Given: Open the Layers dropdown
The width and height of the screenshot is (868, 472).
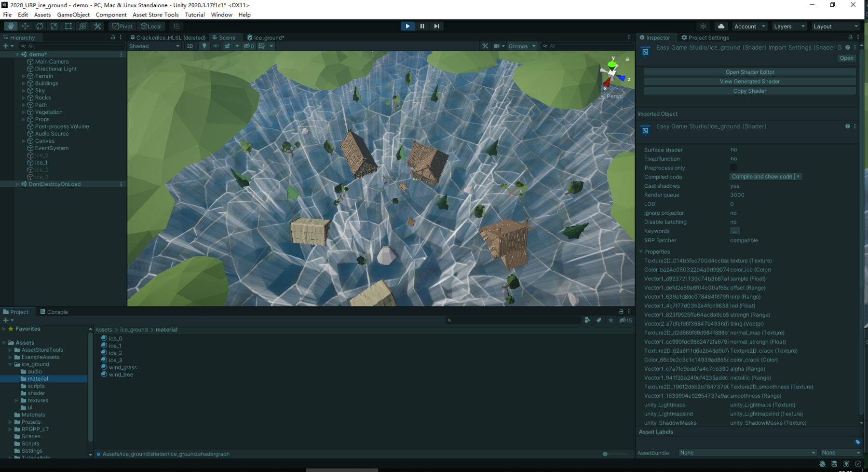Looking at the screenshot, I should (789, 27).
